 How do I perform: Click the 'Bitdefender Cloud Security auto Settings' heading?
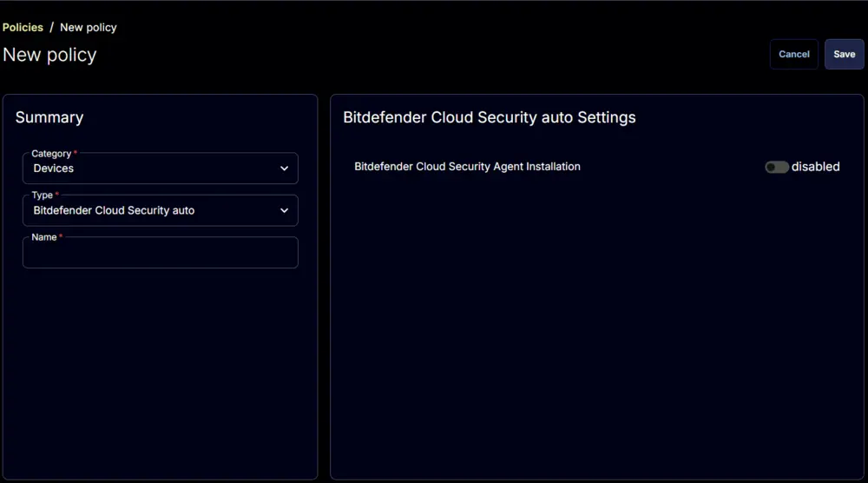[490, 117]
